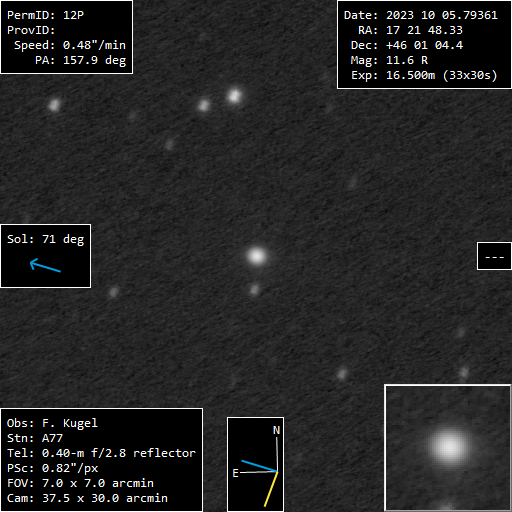Select the RA: 17 21 48.33 value
The image size is (512, 512).
[410, 30]
